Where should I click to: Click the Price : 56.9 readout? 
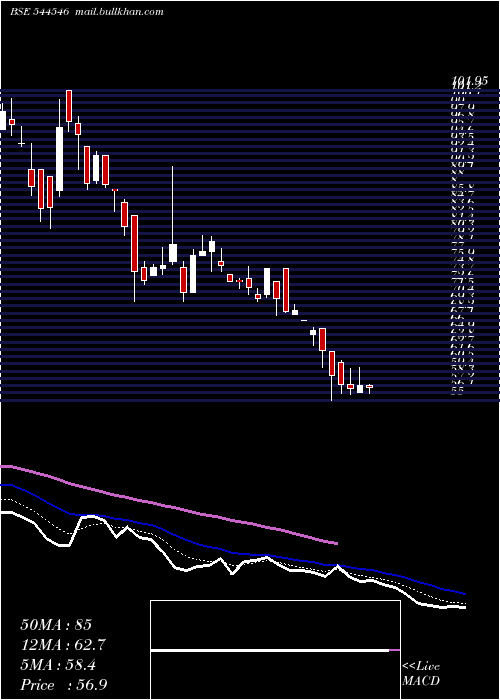tap(63, 685)
